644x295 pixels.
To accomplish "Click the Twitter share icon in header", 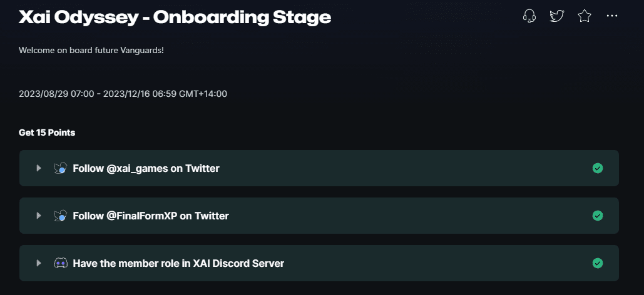I will point(557,16).
